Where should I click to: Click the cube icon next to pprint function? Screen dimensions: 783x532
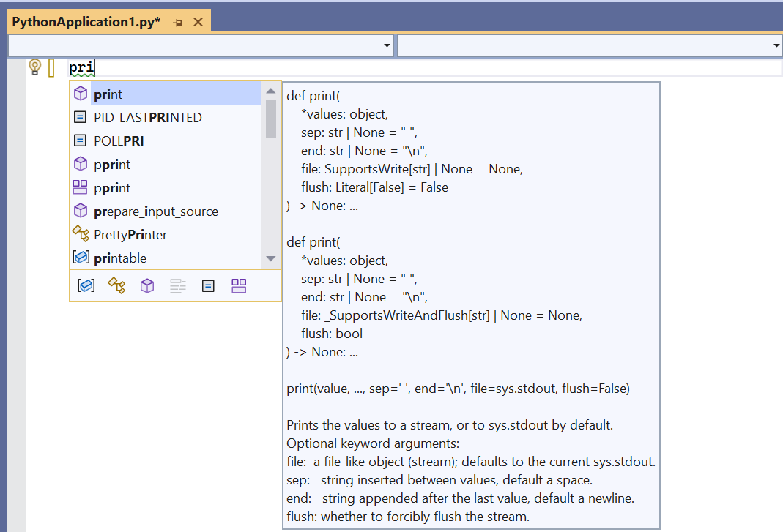click(81, 164)
